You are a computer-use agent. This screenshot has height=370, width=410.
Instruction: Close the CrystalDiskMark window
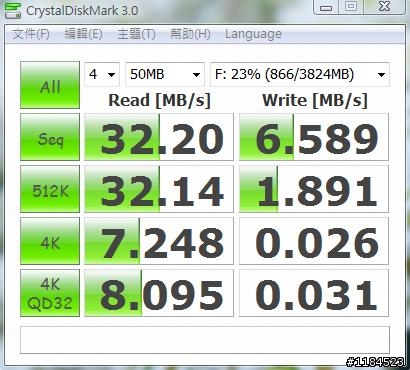(384, 7)
